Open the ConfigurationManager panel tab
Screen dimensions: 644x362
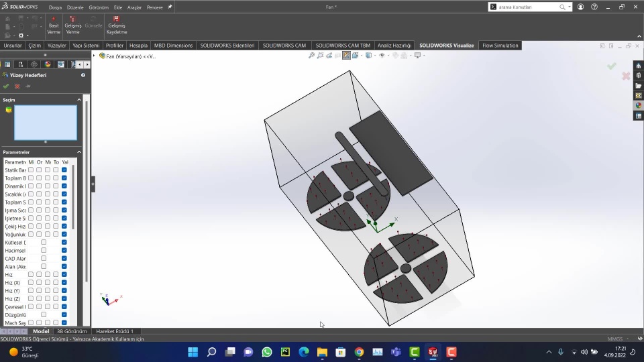pyautogui.click(x=21, y=64)
